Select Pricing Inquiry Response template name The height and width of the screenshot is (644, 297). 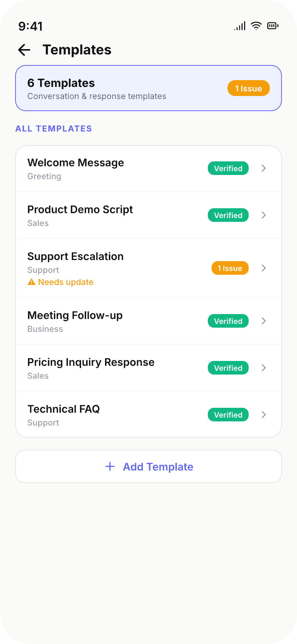(91, 362)
